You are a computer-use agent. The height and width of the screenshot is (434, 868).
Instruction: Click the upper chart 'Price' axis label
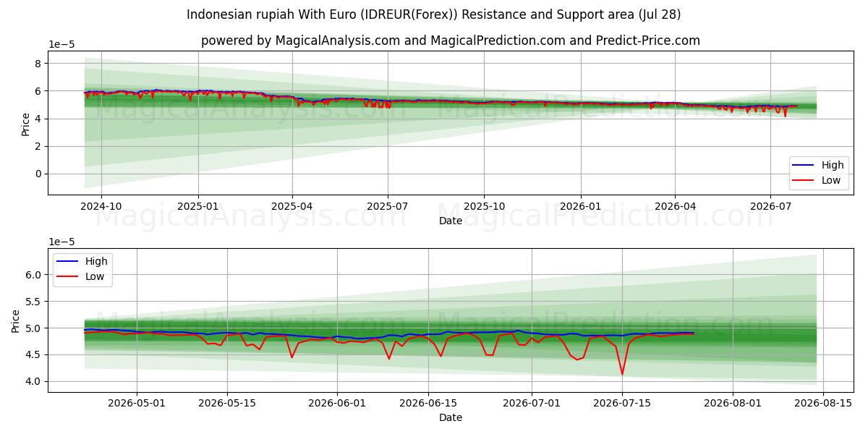[26, 123]
